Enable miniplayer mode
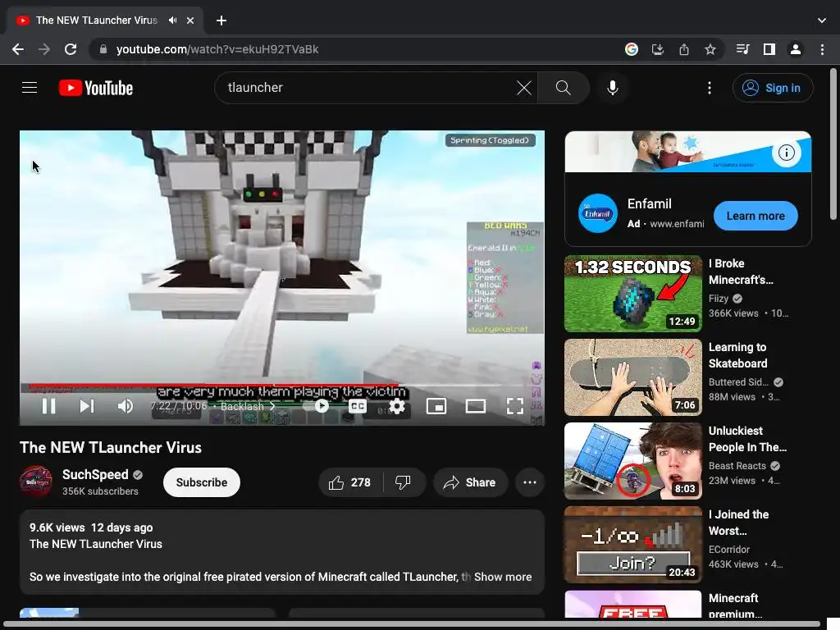The image size is (840, 630). 436,406
